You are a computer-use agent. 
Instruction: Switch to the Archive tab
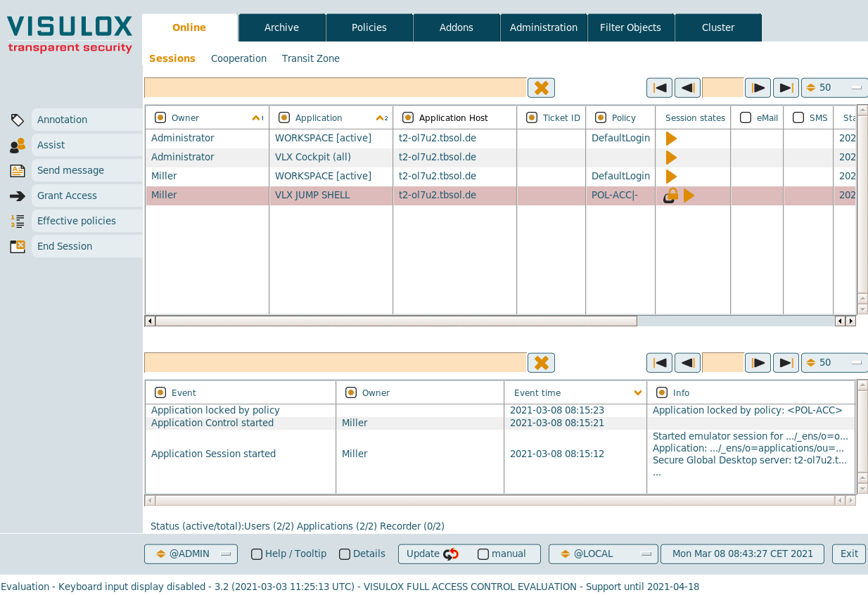click(x=281, y=27)
